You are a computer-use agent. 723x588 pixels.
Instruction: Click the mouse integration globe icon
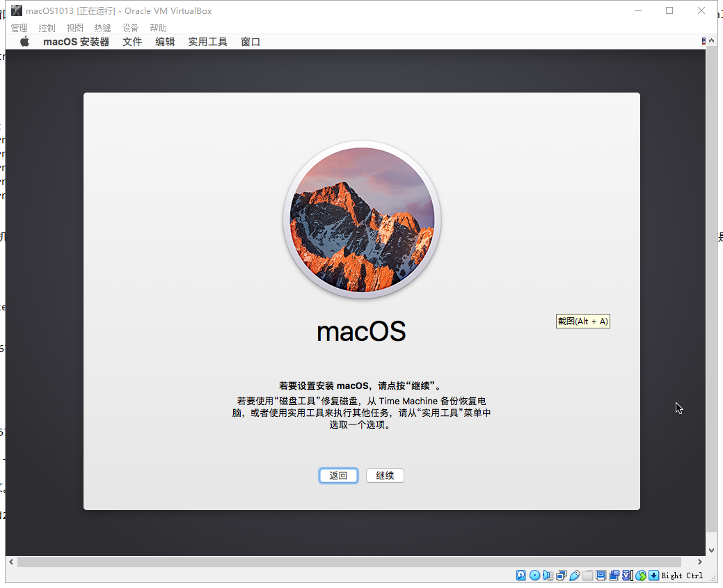pos(640,575)
